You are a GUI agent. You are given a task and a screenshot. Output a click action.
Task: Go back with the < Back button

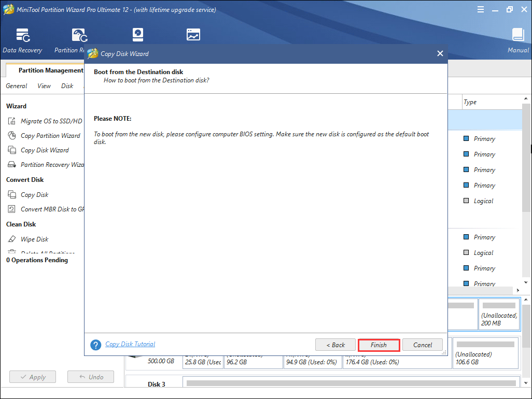tap(335, 345)
